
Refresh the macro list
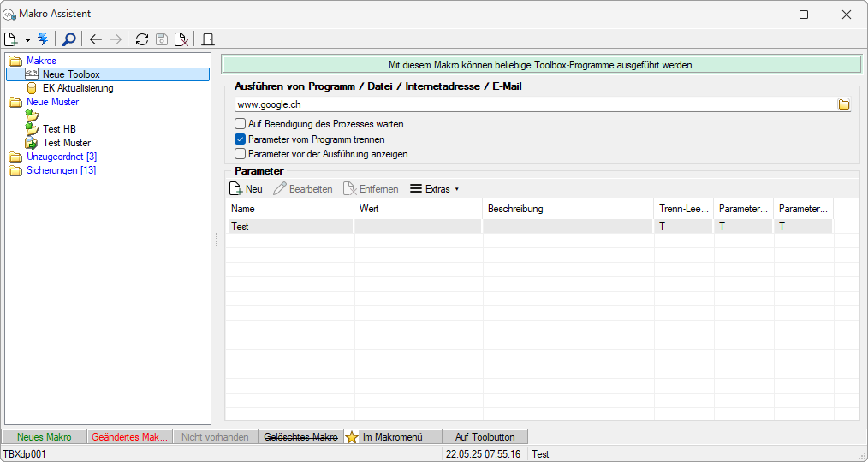point(142,38)
